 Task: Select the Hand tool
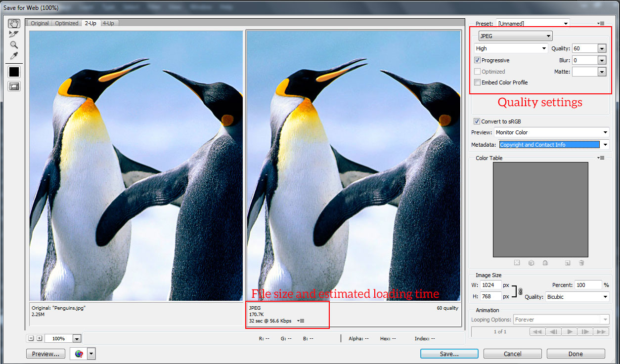coord(14,24)
